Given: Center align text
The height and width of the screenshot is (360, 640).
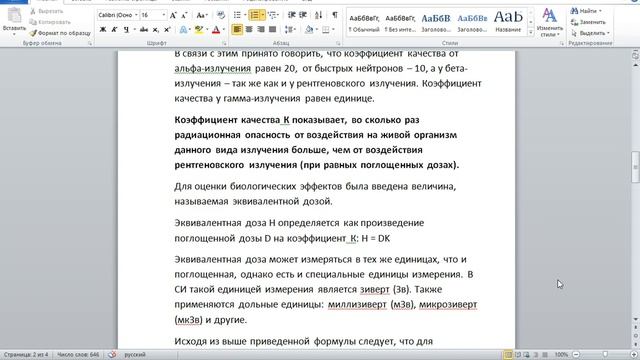Looking at the screenshot, I should click(249, 29).
